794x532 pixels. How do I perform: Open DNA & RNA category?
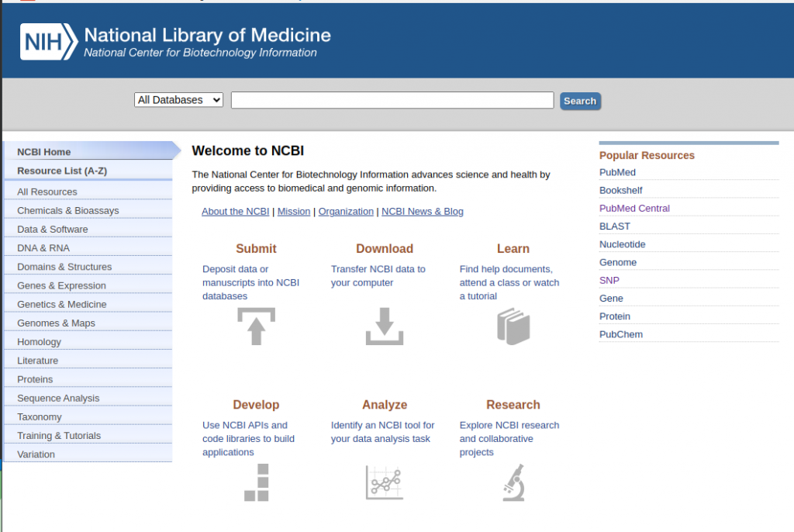(x=88, y=247)
